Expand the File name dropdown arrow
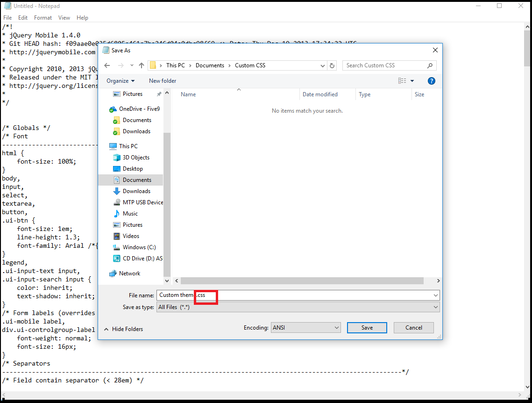The height and width of the screenshot is (403, 532). pos(436,295)
